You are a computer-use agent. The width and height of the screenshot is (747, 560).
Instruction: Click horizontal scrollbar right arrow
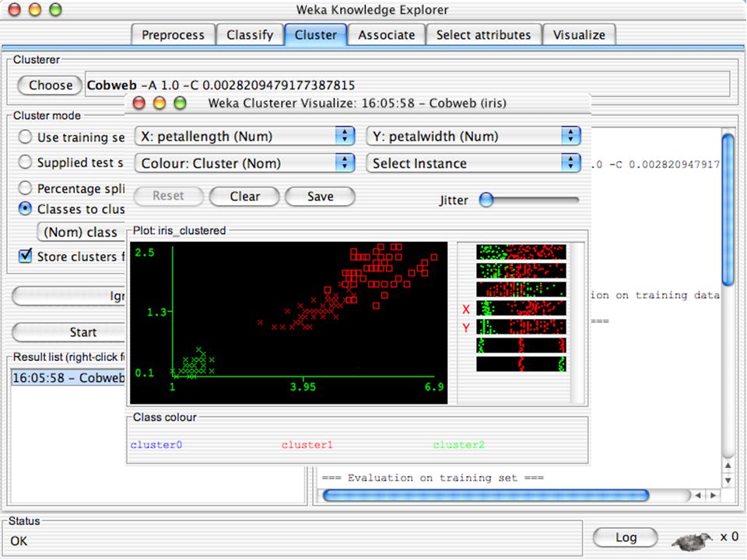[x=714, y=495]
